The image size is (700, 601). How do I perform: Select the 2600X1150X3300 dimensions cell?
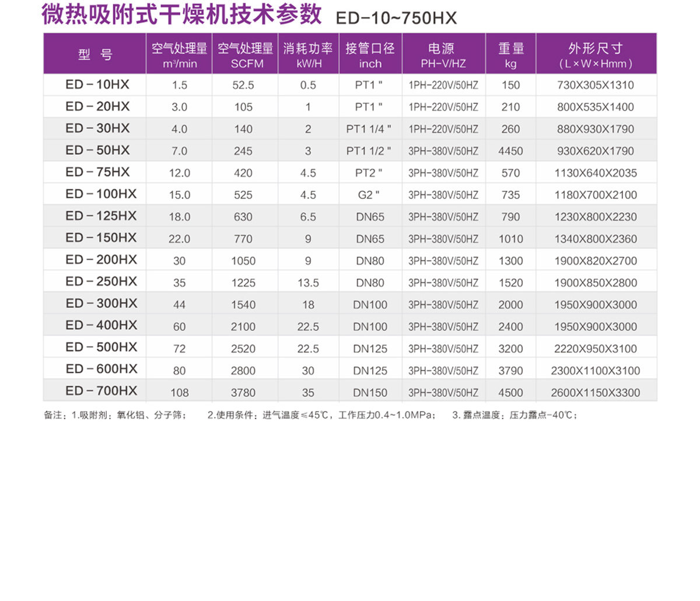point(595,393)
